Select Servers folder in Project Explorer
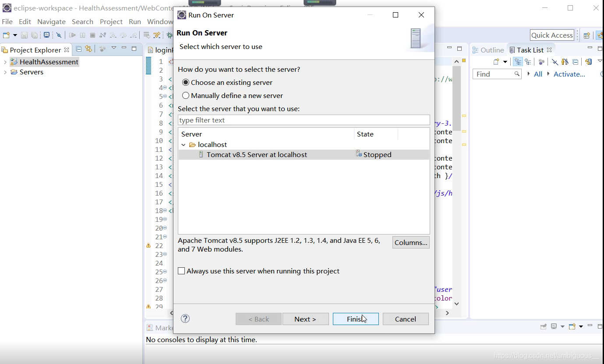Image resolution: width=604 pixels, height=364 pixels. 27,72
